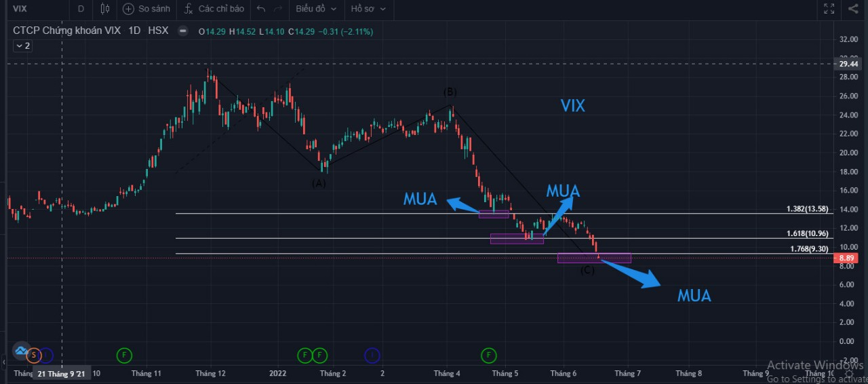The width and height of the screenshot is (868, 384).
Task: Hide the VIX symbol legend using minus toggle
Action: coord(182,31)
